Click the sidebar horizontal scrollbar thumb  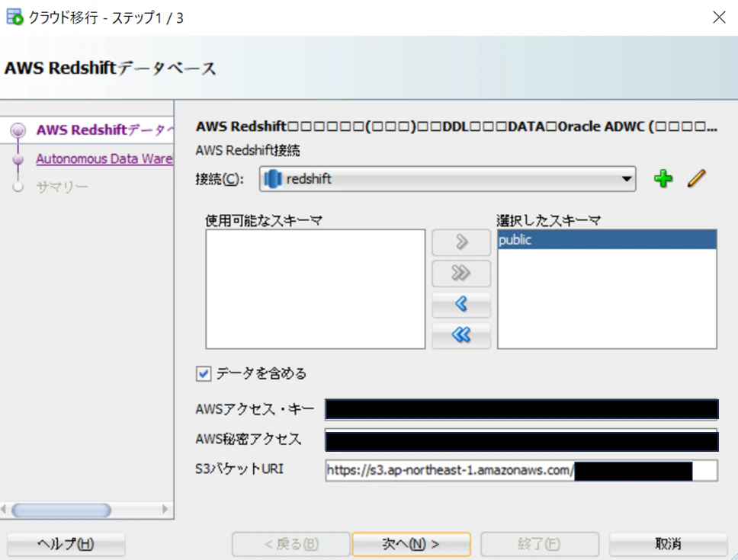(x=61, y=510)
